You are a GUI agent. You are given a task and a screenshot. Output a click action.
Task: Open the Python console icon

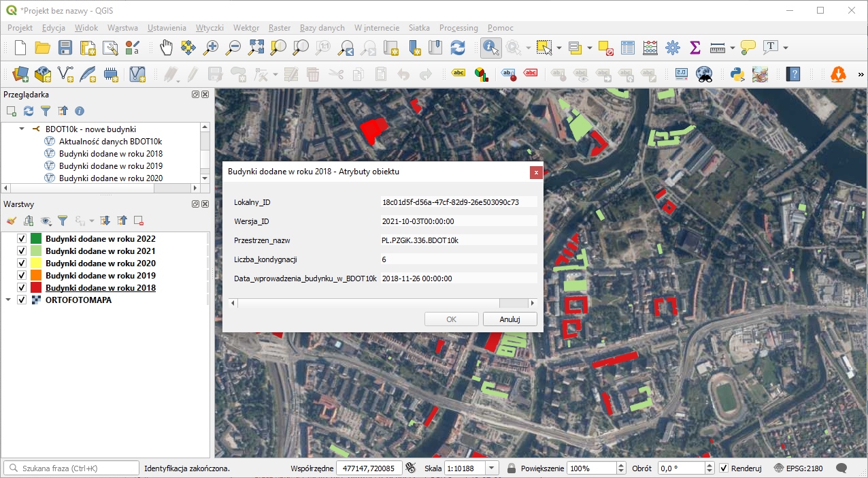[737, 74]
